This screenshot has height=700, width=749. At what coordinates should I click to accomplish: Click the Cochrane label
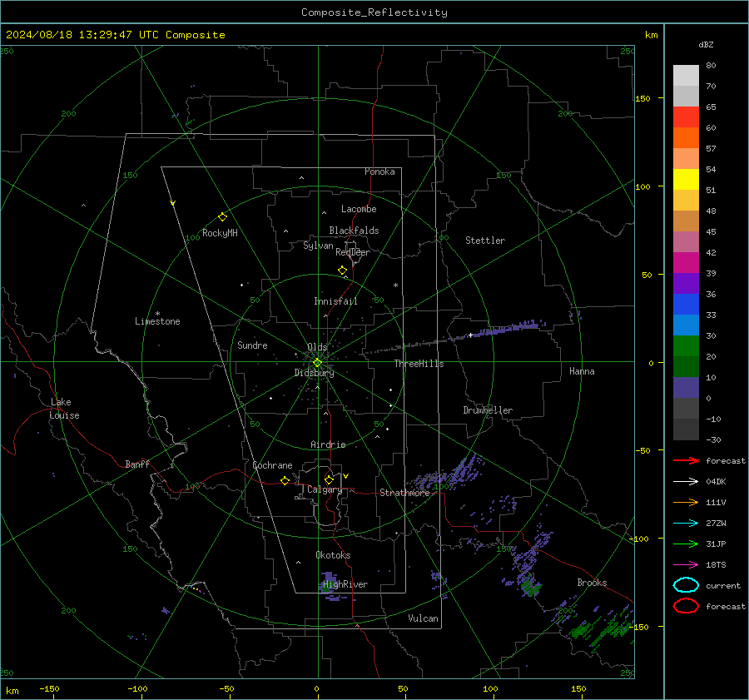point(272,465)
